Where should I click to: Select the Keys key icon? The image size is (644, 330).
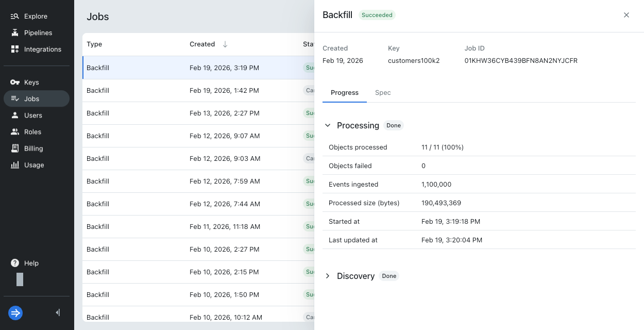click(x=14, y=82)
